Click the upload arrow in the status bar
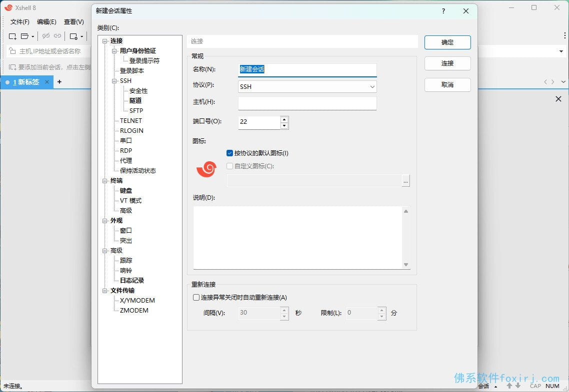Screen dimensions: 569x392 click(509, 386)
